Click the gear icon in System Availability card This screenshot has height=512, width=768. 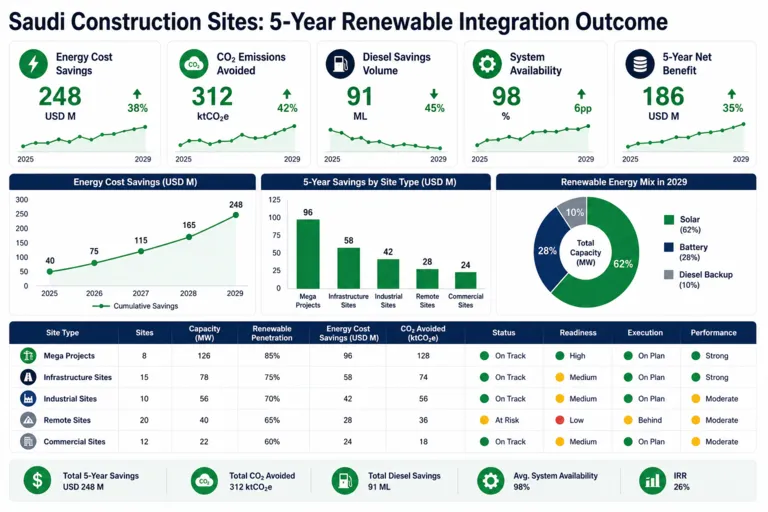click(487, 64)
